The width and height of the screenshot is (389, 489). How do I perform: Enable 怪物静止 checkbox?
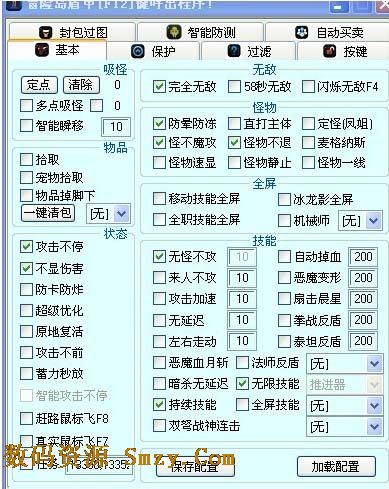(234, 163)
